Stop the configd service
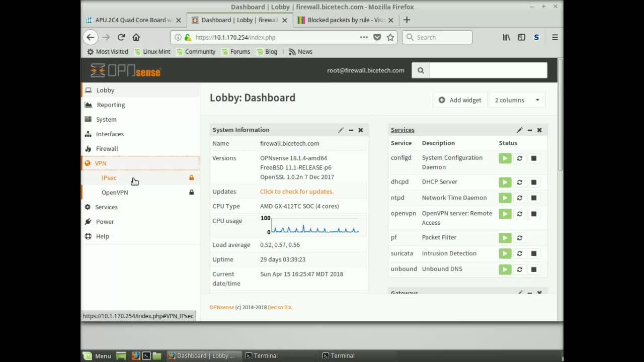 coord(534,158)
